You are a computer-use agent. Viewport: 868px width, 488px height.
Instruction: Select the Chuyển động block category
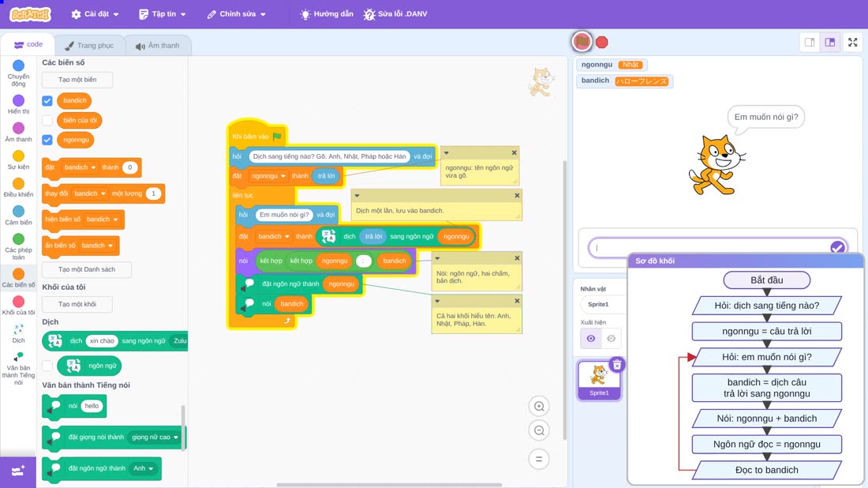coord(18,73)
